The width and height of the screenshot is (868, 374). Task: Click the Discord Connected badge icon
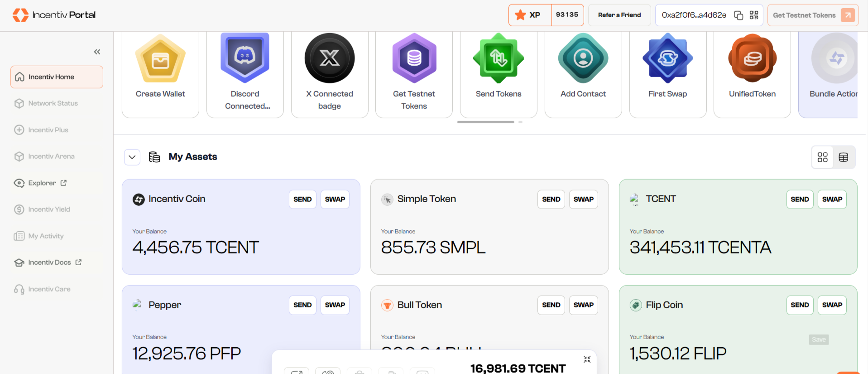[x=245, y=58]
